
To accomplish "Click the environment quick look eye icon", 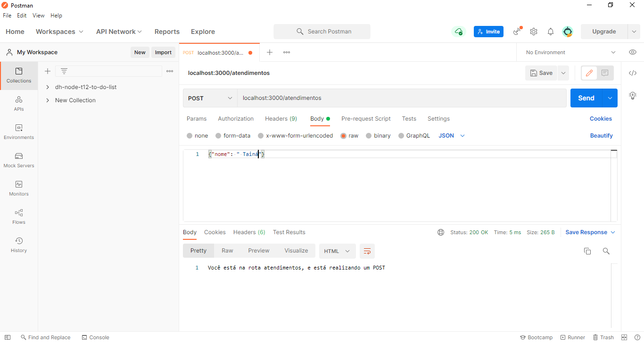I will coord(633,52).
